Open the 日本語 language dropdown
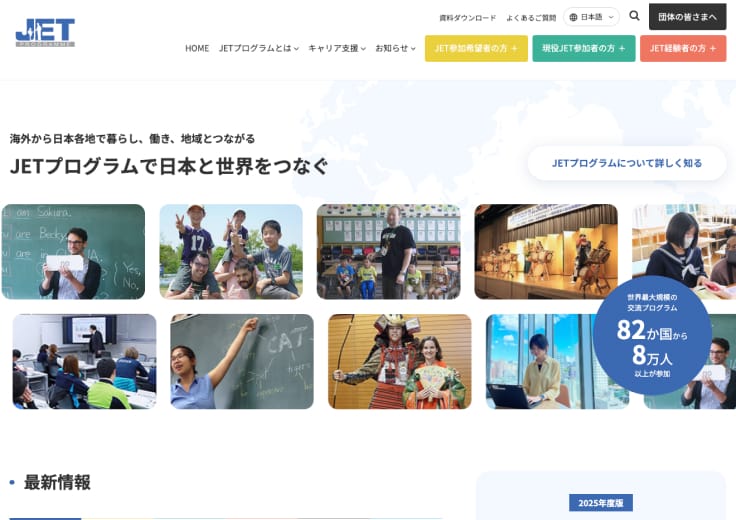This screenshot has height=520, width=736. 591,17
